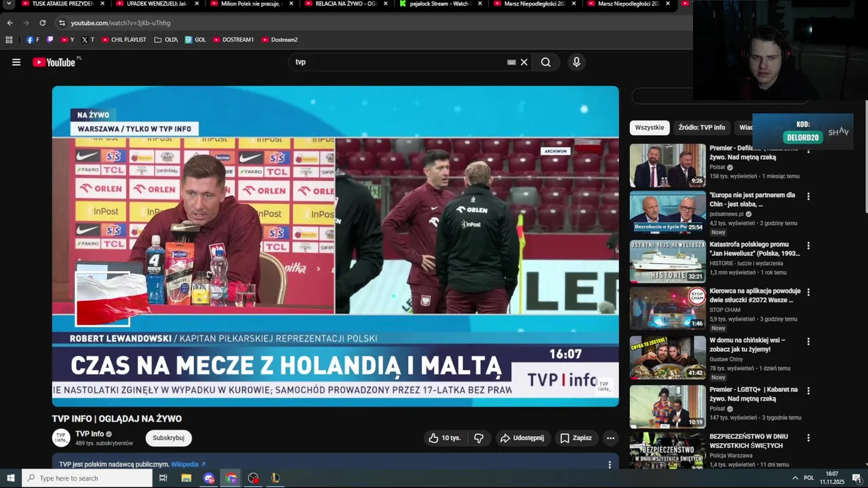The height and width of the screenshot is (488, 868).
Task: Focus the address bar URL
Action: tap(121, 23)
